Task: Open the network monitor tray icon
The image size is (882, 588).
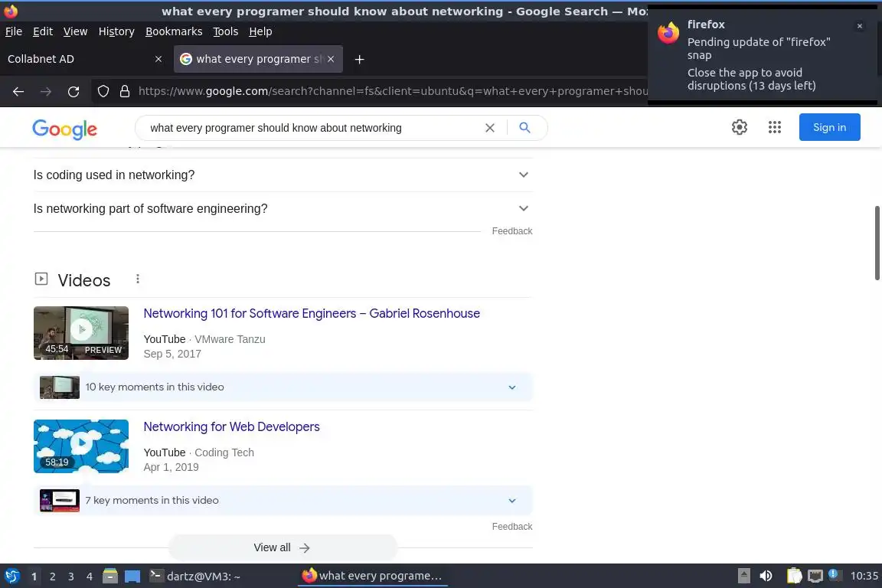Action: 815,577
